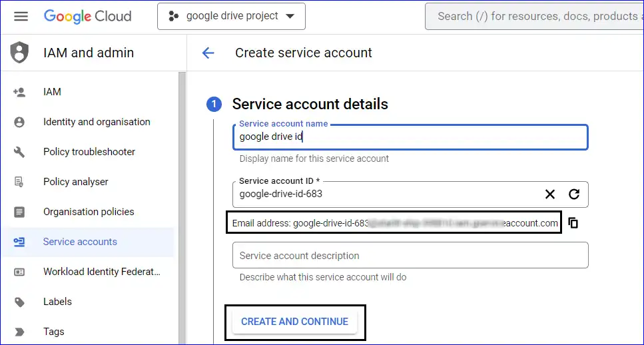Click the Labels tag icon
The height and width of the screenshot is (345, 644).
click(x=19, y=302)
